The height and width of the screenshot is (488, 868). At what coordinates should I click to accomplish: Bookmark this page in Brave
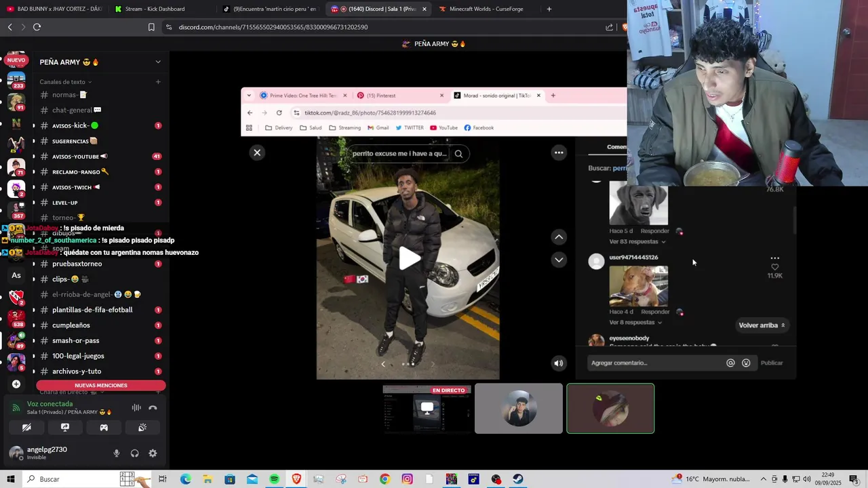coord(151,27)
